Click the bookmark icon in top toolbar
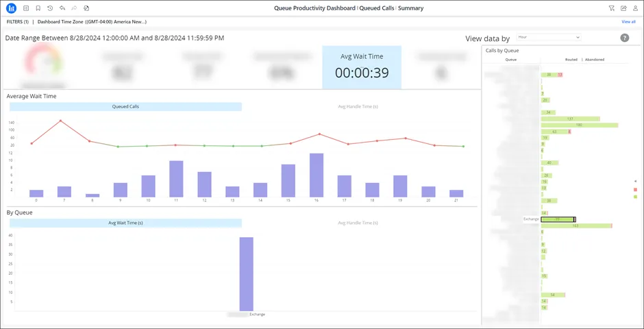 38,8
